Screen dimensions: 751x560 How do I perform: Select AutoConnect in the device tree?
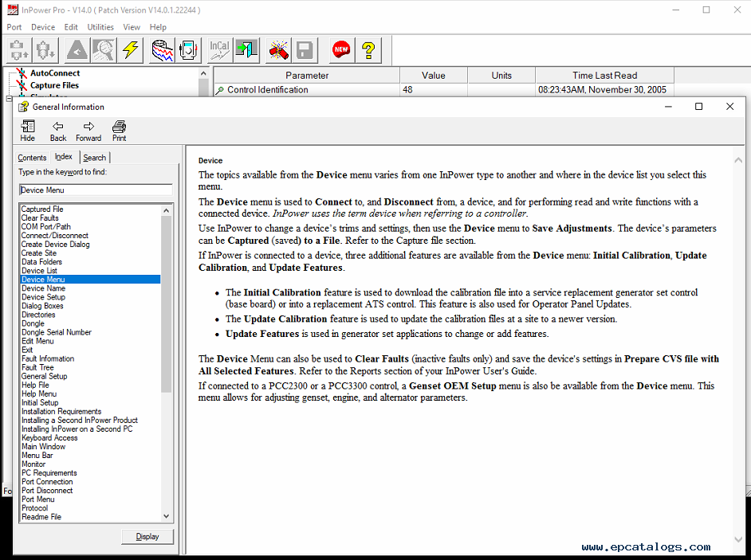pos(55,72)
